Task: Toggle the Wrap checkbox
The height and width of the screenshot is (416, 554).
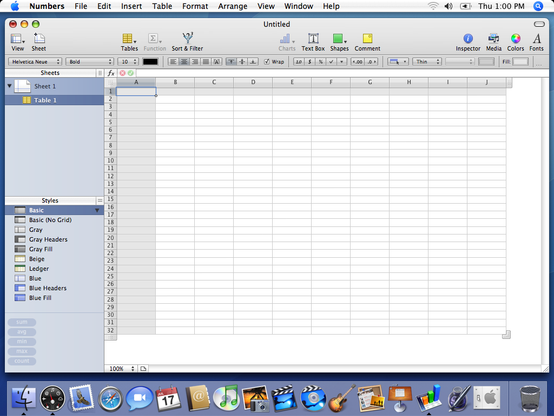Action: coord(267,62)
